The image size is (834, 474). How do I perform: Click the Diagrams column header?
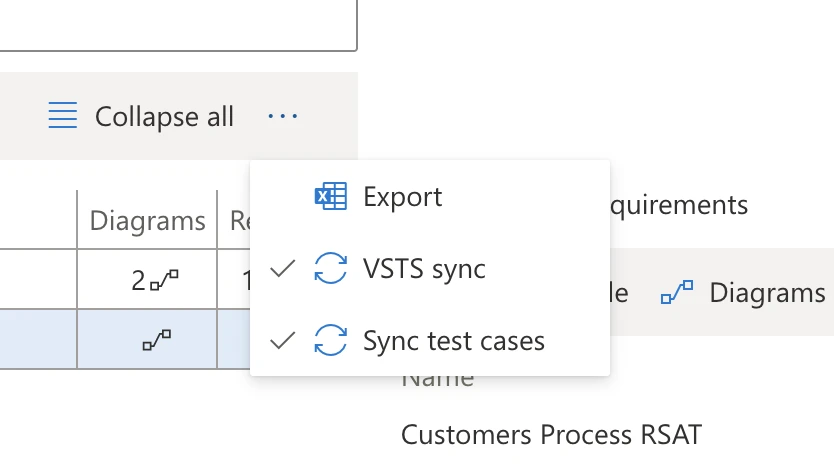point(147,220)
